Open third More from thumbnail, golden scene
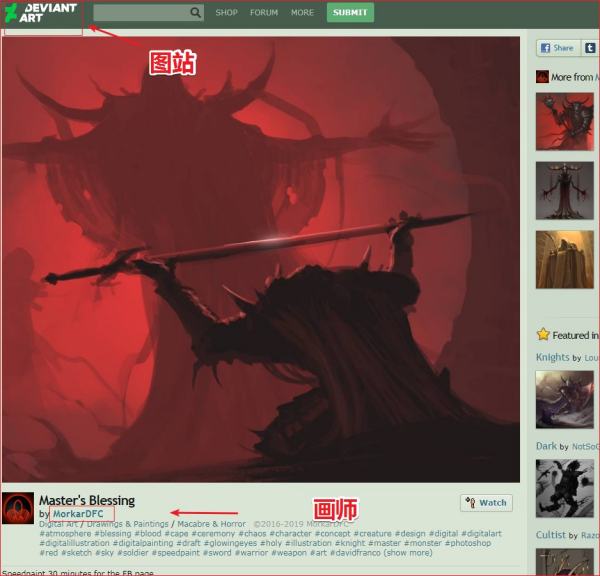This screenshot has width=600, height=576. pos(565,259)
